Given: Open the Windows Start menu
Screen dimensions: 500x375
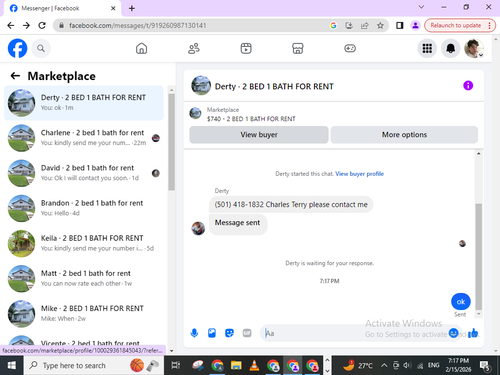Looking at the screenshot, I should click(12, 366).
